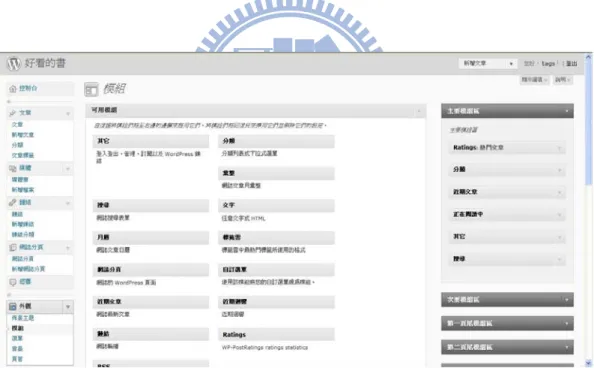
Task: Select the 搜尋 widget in 可用模組
Action: [x=151, y=205]
